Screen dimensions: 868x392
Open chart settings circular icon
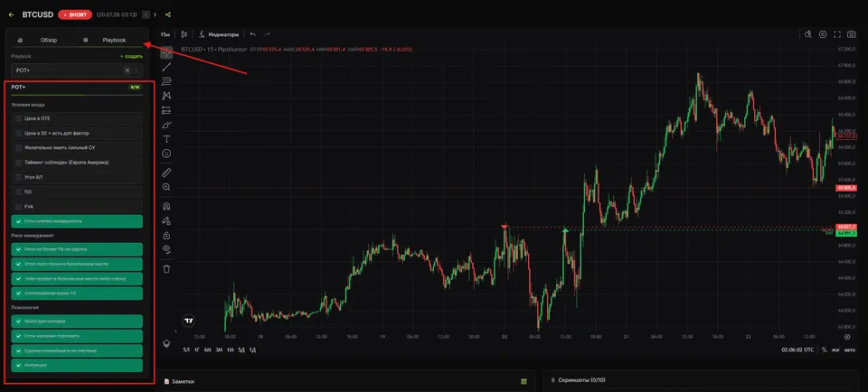tap(823, 34)
